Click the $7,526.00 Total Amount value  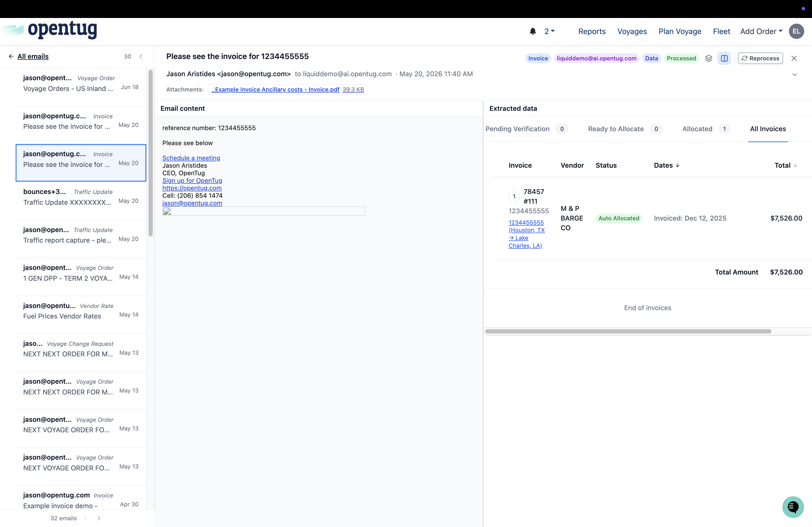point(786,272)
